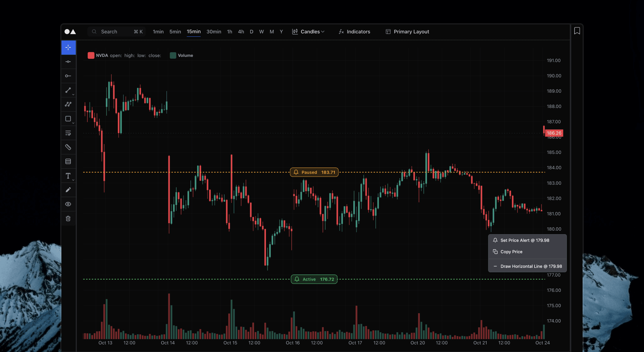Click the red NVDA legend color swatch
Screen dimensions: 644x352
[x=91, y=55]
